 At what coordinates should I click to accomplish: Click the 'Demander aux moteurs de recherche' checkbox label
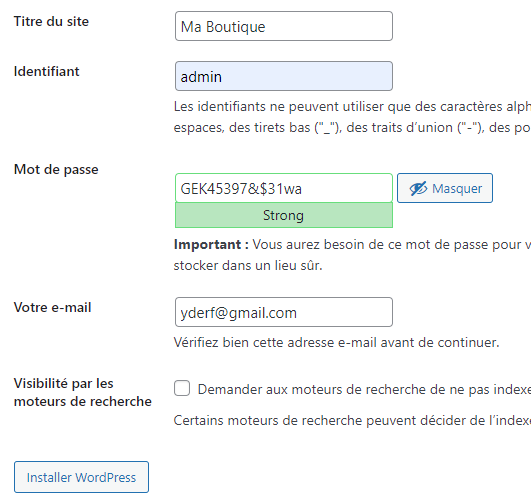[364, 390]
